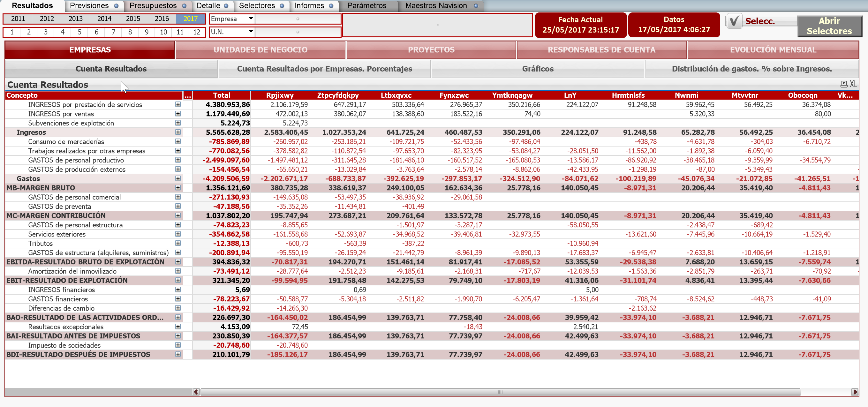Image resolution: width=868 pixels, height=407 pixels.
Task: Click scrollbar left arrow button
Action: click(196, 392)
